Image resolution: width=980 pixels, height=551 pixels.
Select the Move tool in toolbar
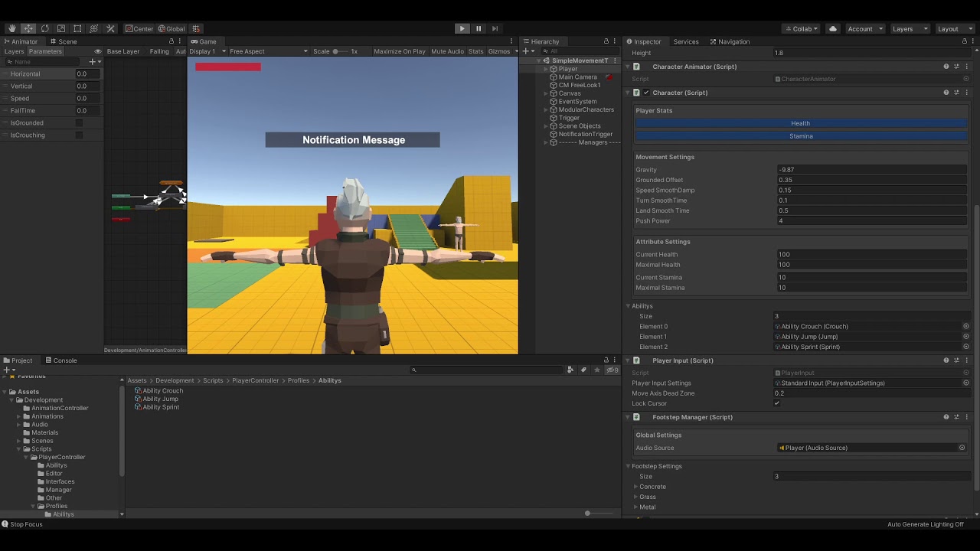tap(28, 28)
